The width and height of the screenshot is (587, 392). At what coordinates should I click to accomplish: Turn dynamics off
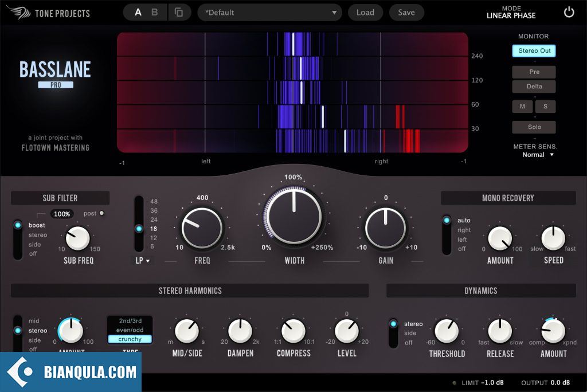pyautogui.click(x=408, y=343)
